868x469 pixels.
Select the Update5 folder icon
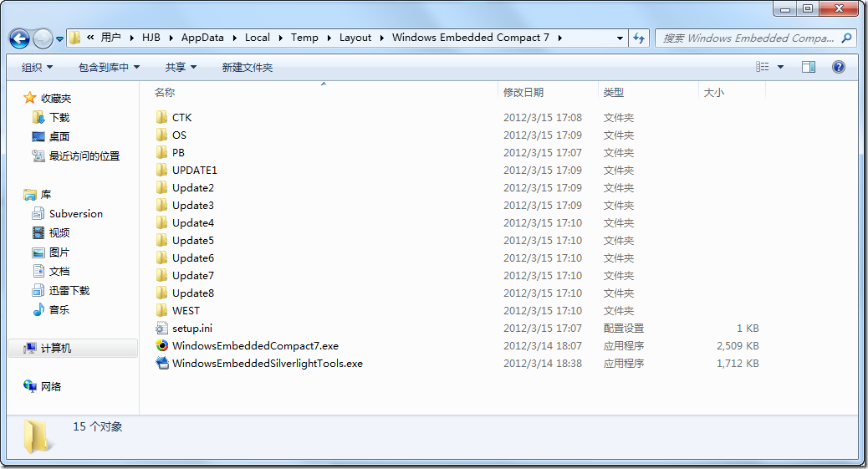pos(161,240)
